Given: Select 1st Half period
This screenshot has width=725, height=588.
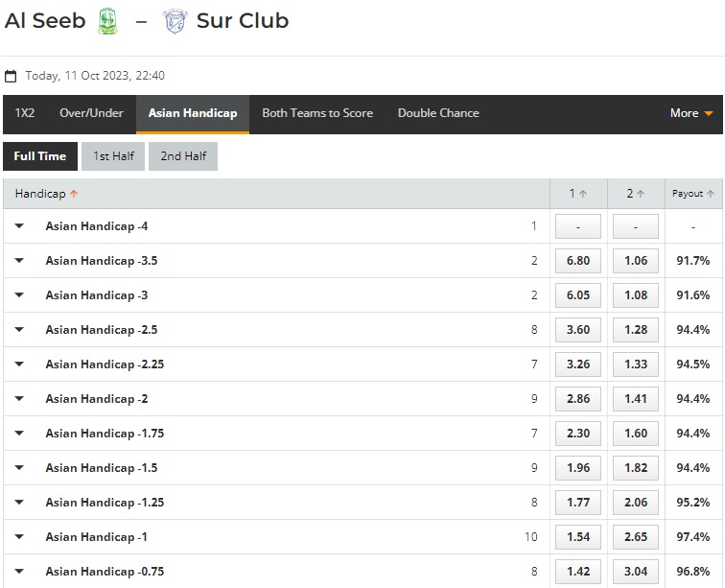Looking at the screenshot, I should coord(113,156).
